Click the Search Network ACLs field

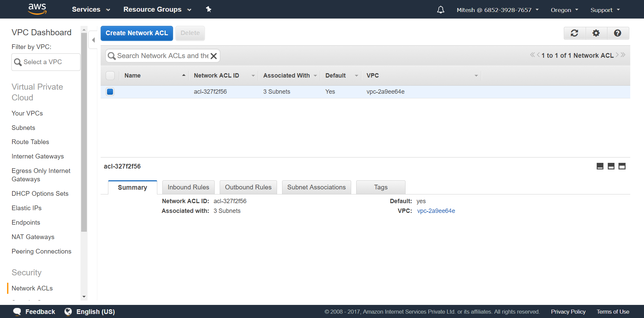coord(163,56)
